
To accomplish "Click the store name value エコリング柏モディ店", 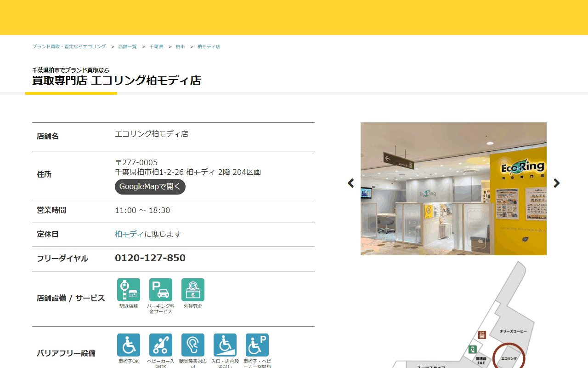I will click(x=152, y=134).
